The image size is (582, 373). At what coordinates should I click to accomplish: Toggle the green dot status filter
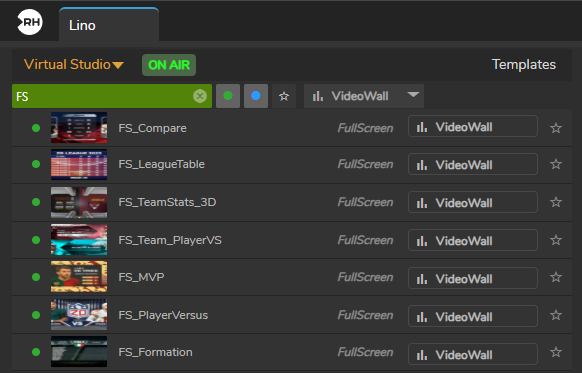(x=228, y=96)
